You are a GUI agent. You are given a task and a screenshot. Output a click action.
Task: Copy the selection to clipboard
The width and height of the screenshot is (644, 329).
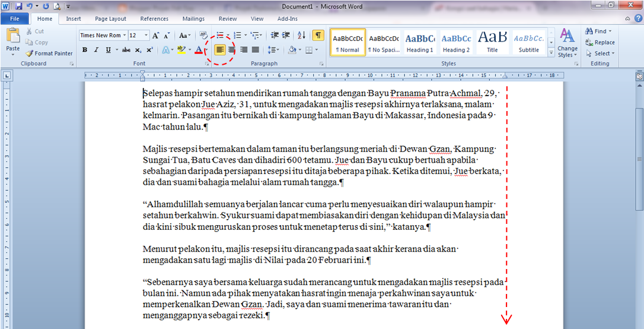tap(37, 42)
